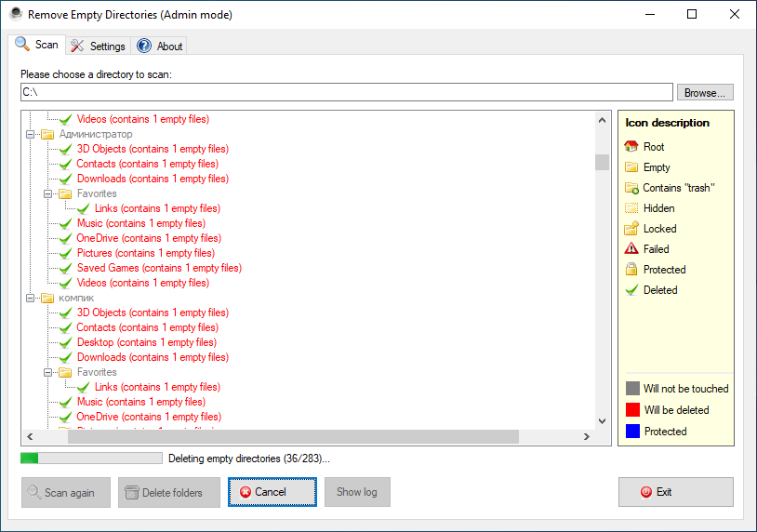Click the horizontal scrollbar left arrow
The height and width of the screenshot is (532, 757).
pyautogui.click(x=30, y=437)
